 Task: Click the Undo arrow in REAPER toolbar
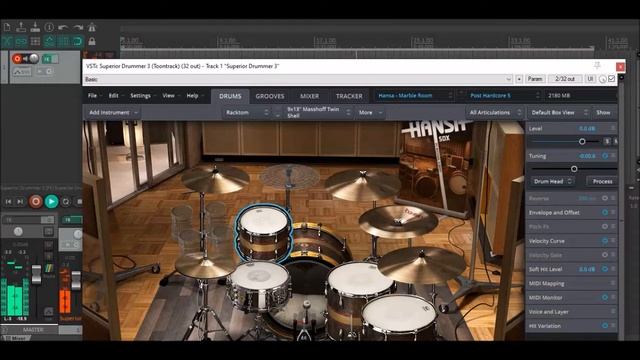pos(63,27)
